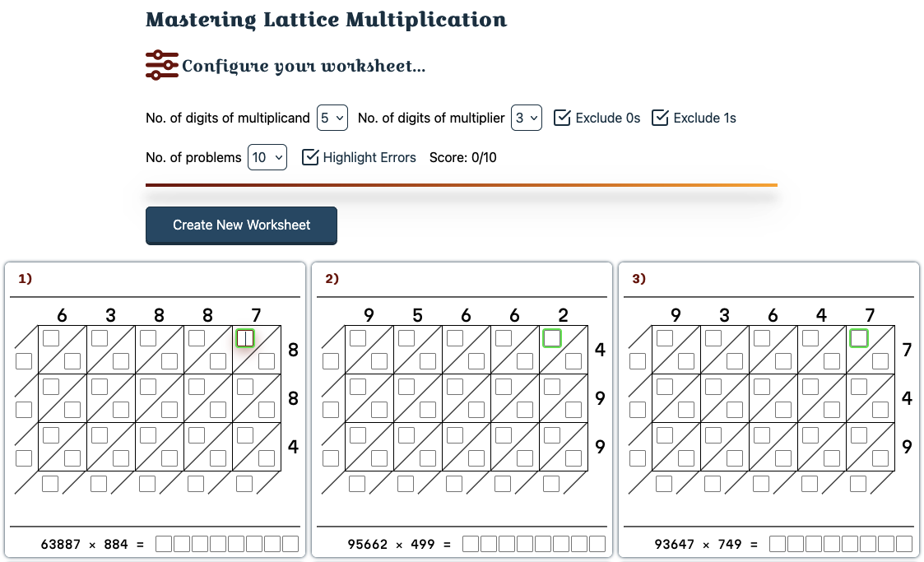Toggle the Exclude 0s checkbox

click(563, 118)
